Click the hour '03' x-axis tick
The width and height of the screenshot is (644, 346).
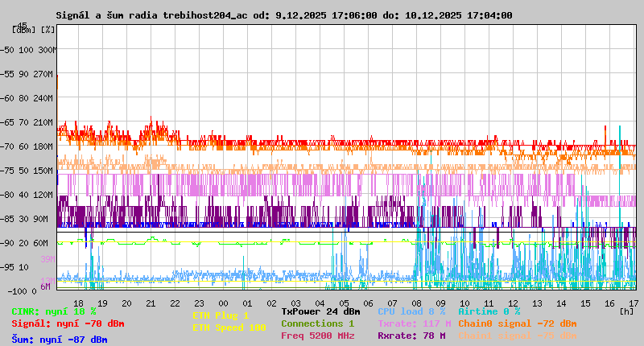tap(295, 303)
